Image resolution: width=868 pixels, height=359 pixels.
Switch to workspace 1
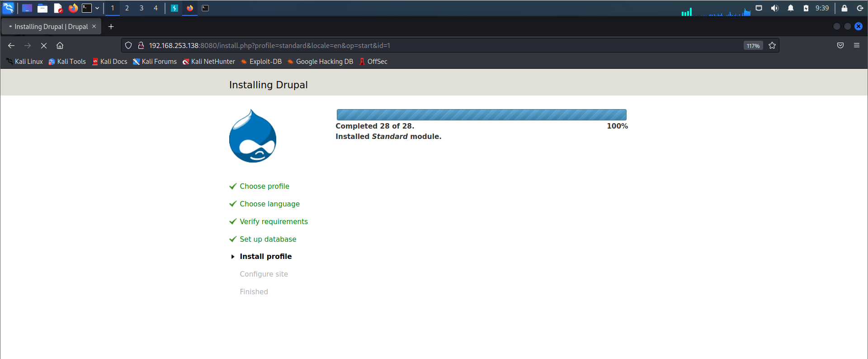coord(113,8)
